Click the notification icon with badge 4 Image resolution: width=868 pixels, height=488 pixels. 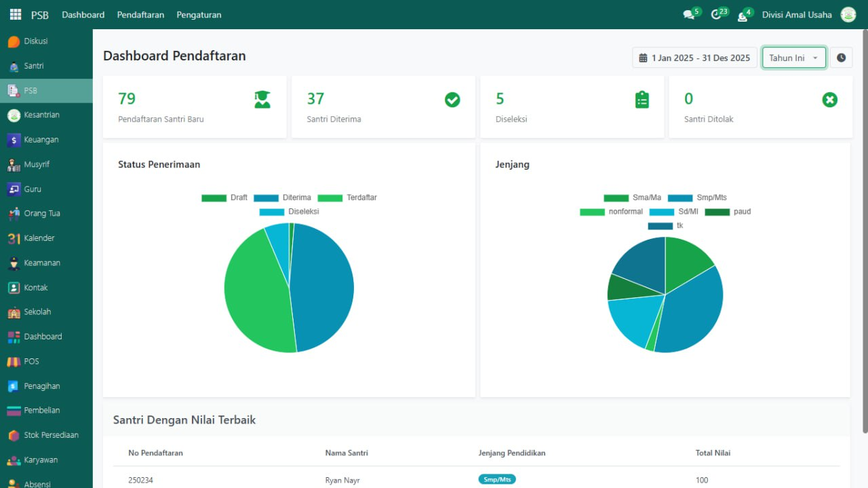[743, 16]
